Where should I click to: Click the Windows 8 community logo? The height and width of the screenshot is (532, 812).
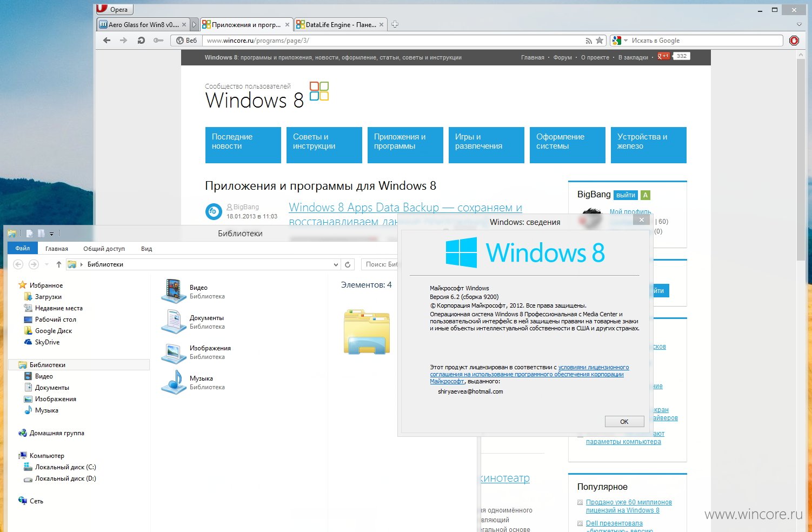[267, 96]
